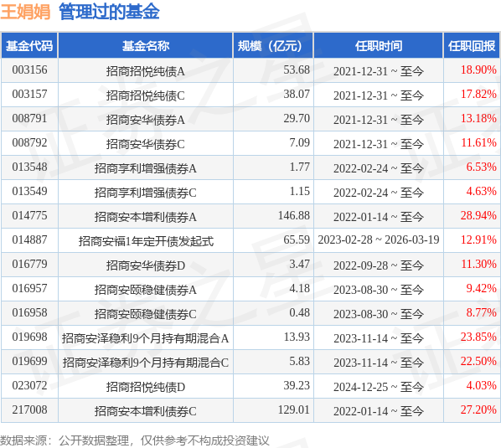Click the 2023-02-28 ~ 2026-03-19 tenure cell
The height and width of the screenshot is (448, 501).
point(379,239)
